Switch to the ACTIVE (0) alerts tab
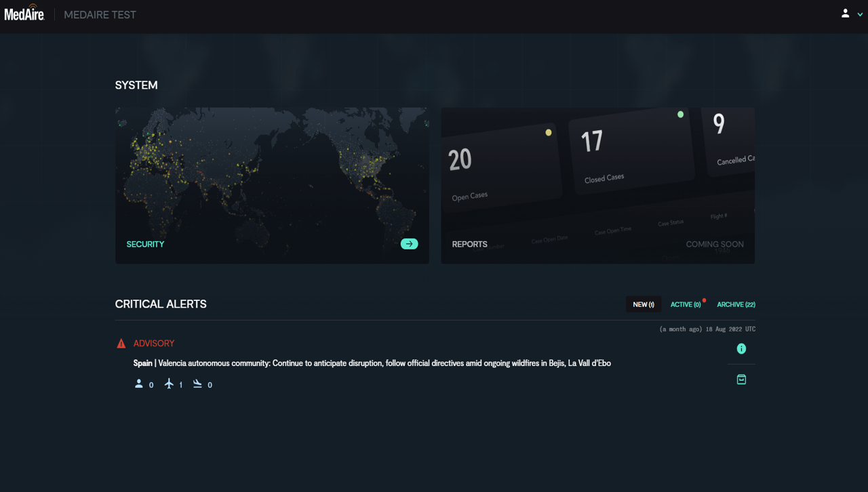This screenshot has height=492, width=868. 686,304
